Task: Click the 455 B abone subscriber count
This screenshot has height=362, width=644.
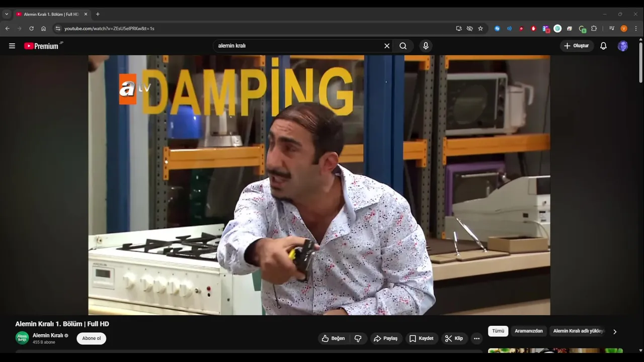Action: [x=44, y=342]
